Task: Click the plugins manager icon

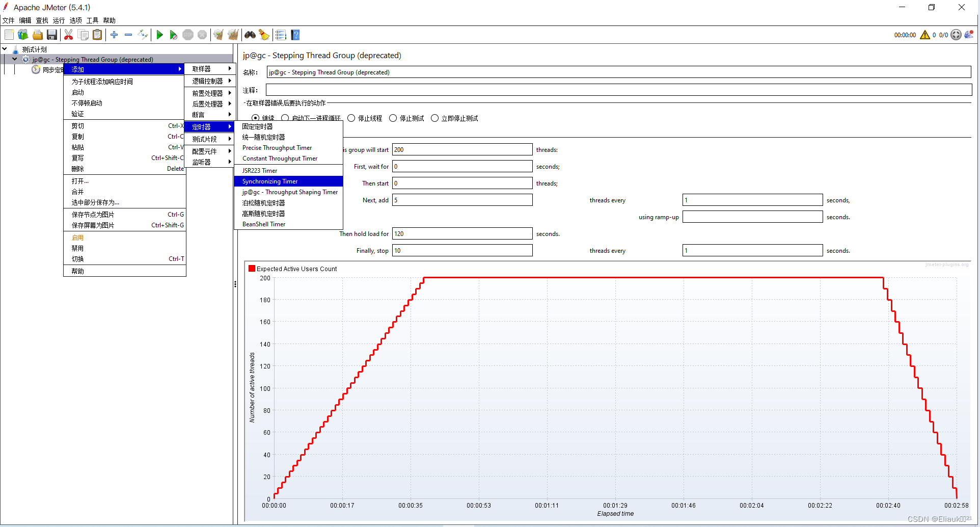Action: pos(969,35)
